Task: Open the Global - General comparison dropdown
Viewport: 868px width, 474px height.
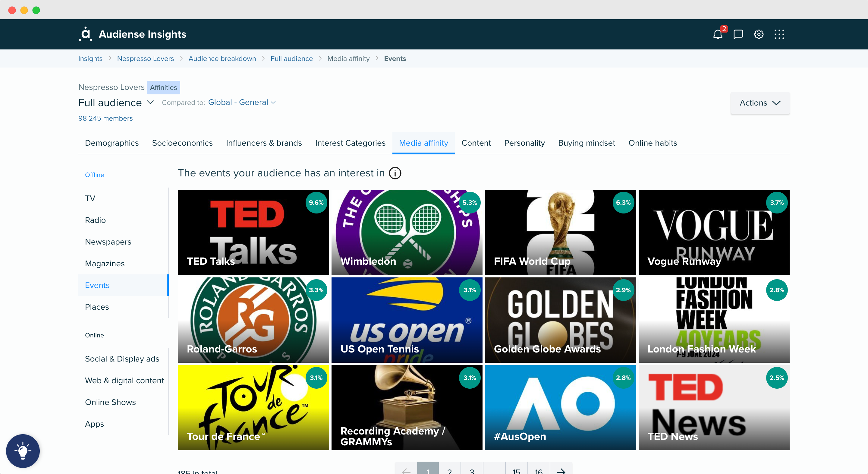Action: [242, 102]
